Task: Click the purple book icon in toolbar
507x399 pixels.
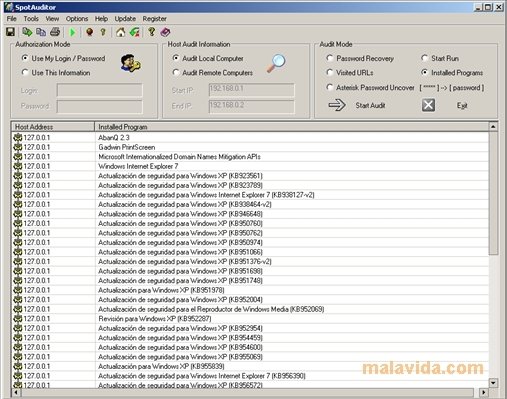Action: 165,32
